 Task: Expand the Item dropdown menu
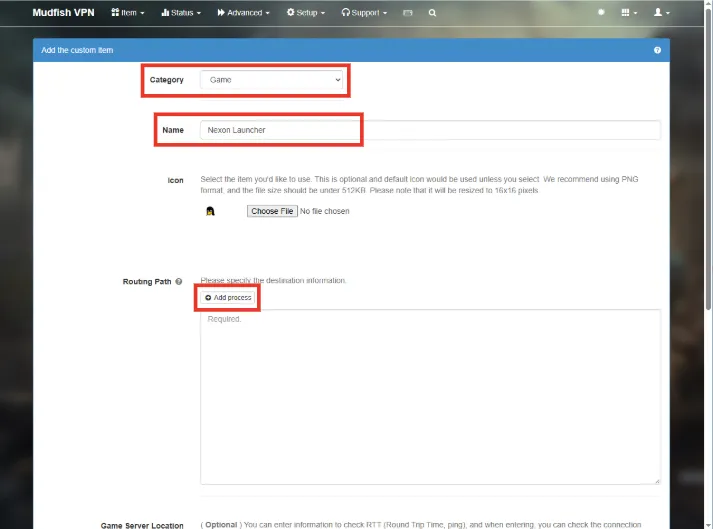tap(128, 13)
